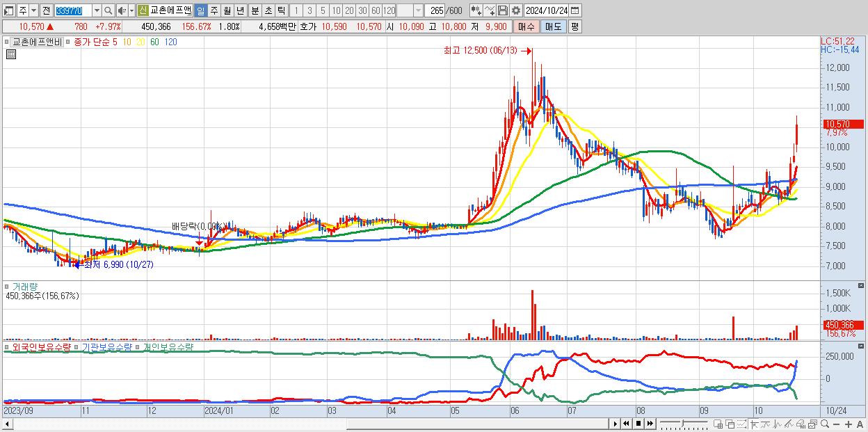Viewport: 868px width, 432px height.
Task: Switch to the 년 yearly chart period
Action: (x=240, y=10)
